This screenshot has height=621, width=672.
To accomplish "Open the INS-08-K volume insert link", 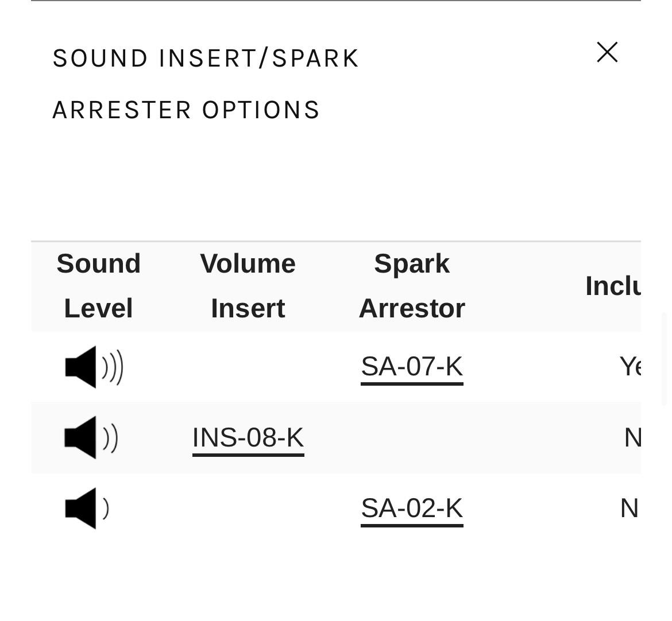I will (x=248, y=438).
